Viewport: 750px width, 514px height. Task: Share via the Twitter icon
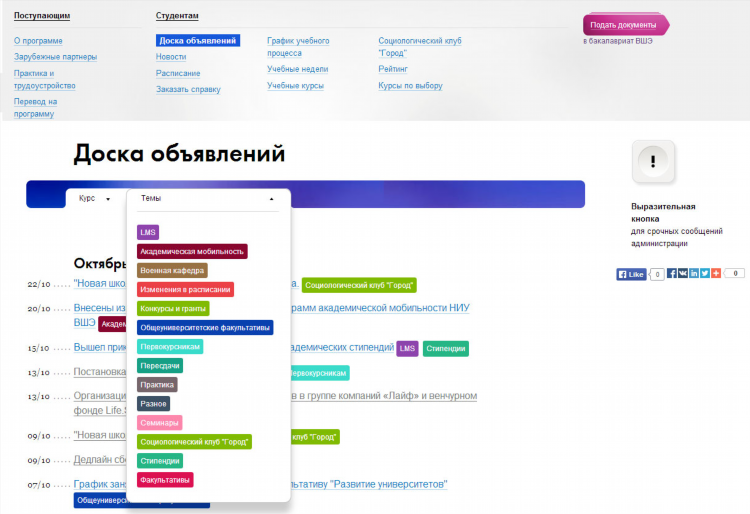705,273
